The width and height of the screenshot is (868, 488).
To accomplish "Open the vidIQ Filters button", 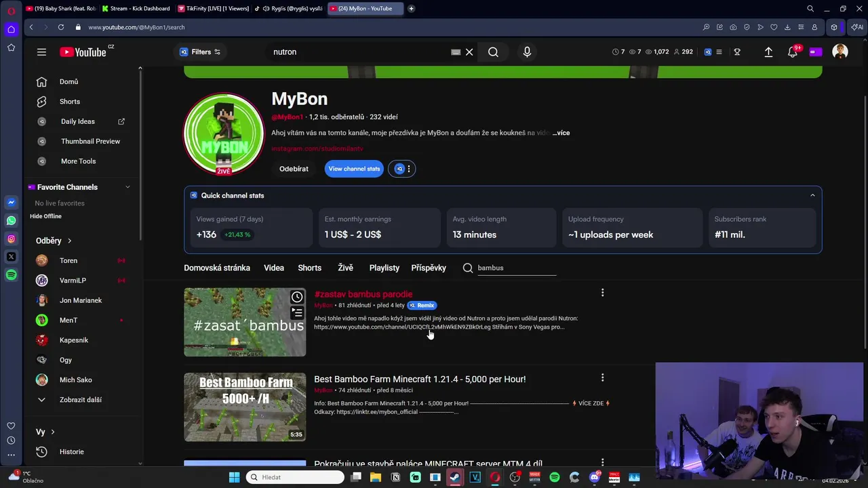I will 200,52.
